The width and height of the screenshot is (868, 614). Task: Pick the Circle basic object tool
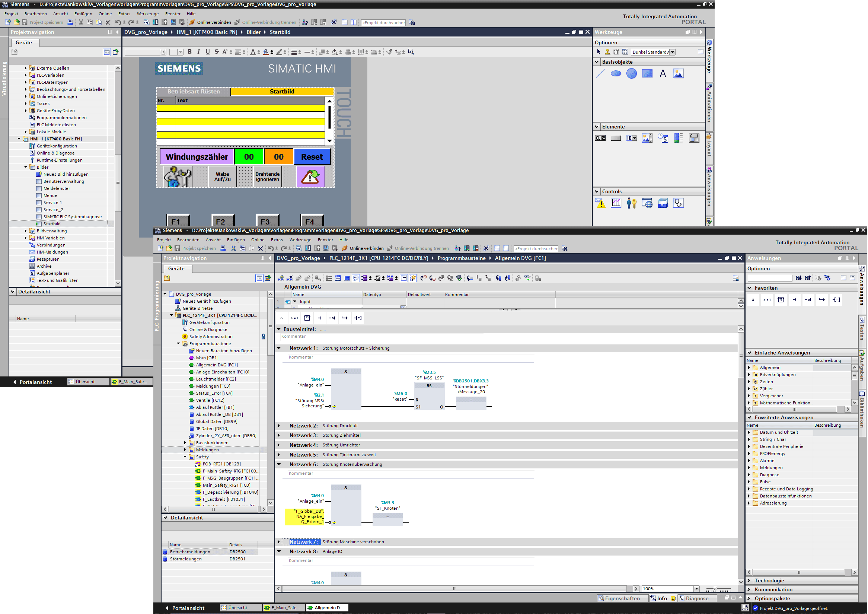(632, 74)
